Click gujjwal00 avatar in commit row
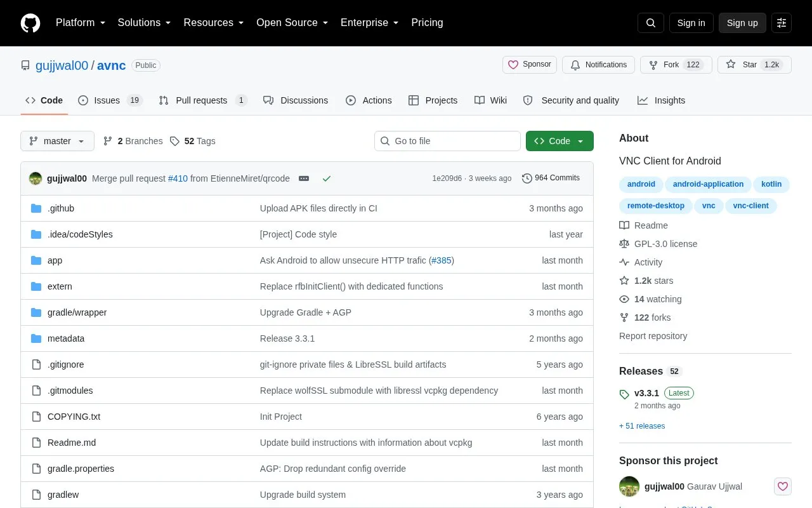This screenshot has width=812, height=508. pyautogui.click(x=36, y=178)
